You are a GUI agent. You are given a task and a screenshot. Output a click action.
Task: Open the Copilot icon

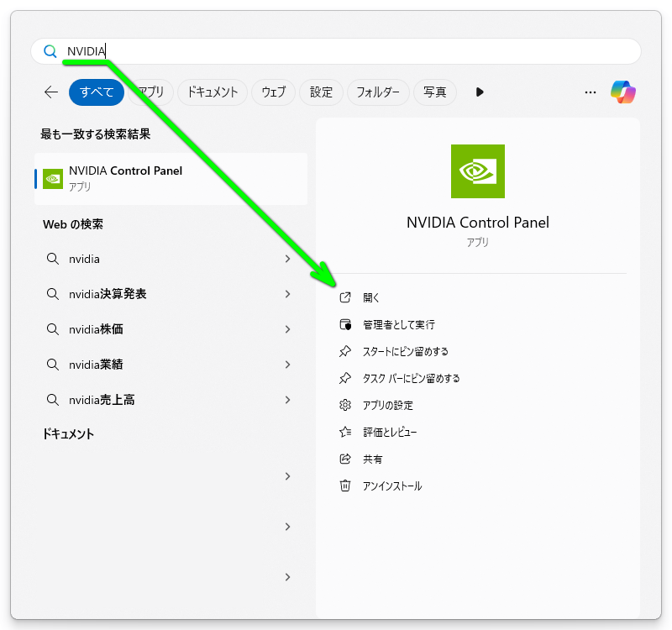click(623, 92)
